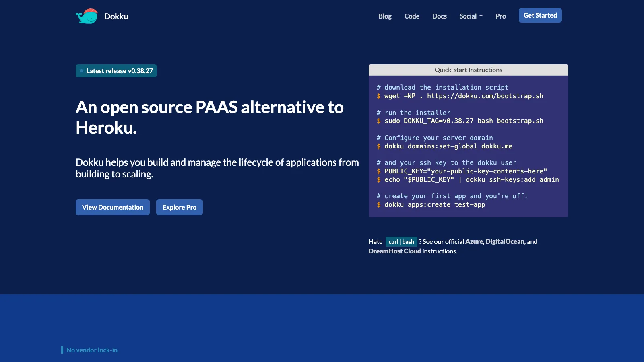Click the 'No vendor lock-in' heading
Image resolution: width=644 pixels, height=362 pixels.
coord(92,350)
